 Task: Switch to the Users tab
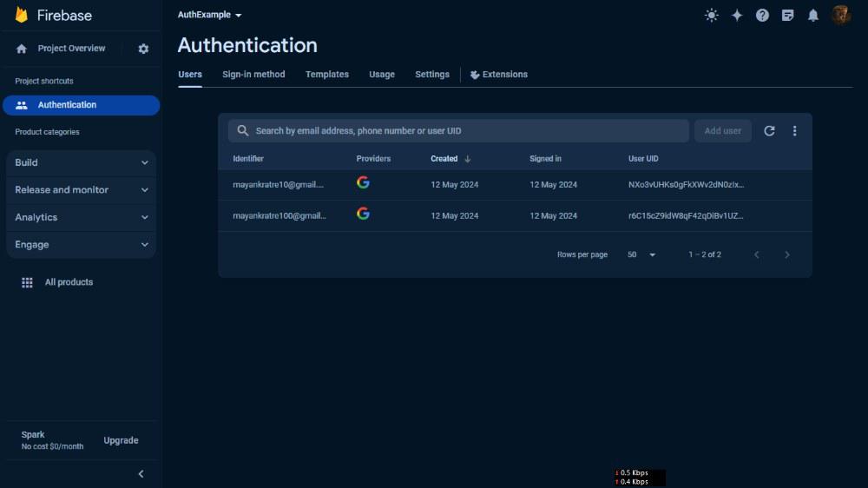click(x=190, y=75)
